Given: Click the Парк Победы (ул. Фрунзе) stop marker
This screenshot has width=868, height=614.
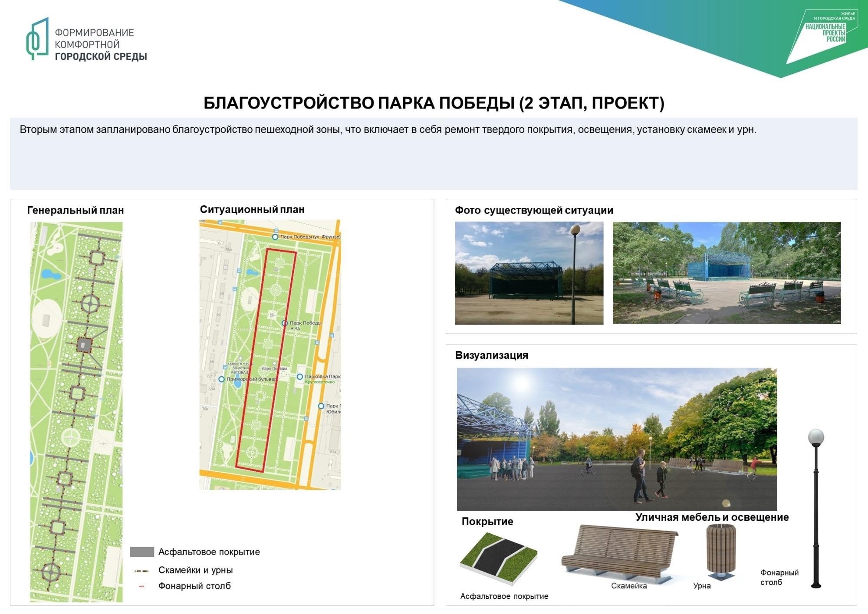Looking at the screenshot, I should coord(275,237).
